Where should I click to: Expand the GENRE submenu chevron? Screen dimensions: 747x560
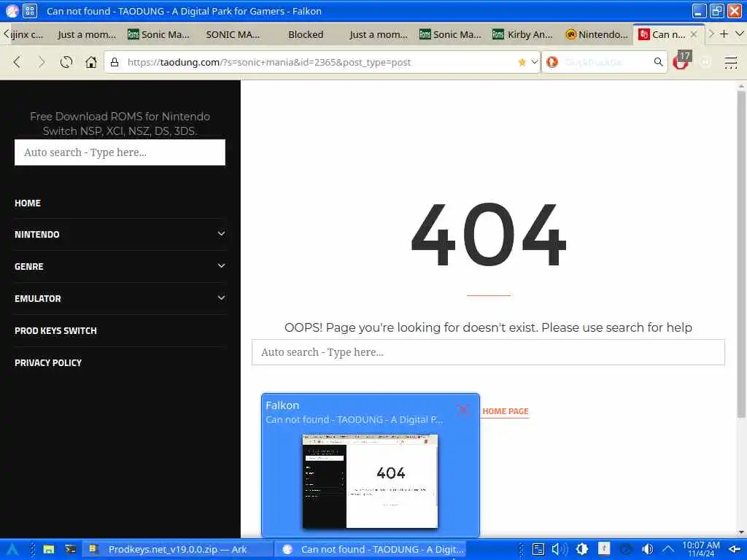(221, 265)
